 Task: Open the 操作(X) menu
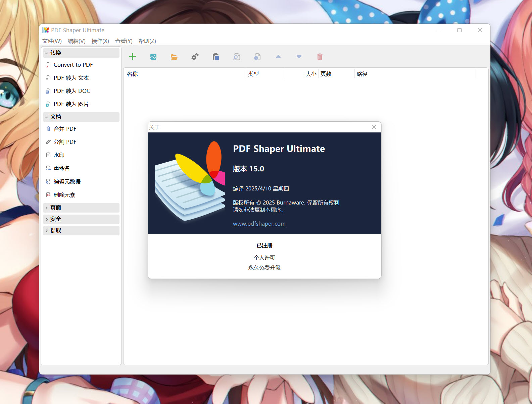[100, 41]
